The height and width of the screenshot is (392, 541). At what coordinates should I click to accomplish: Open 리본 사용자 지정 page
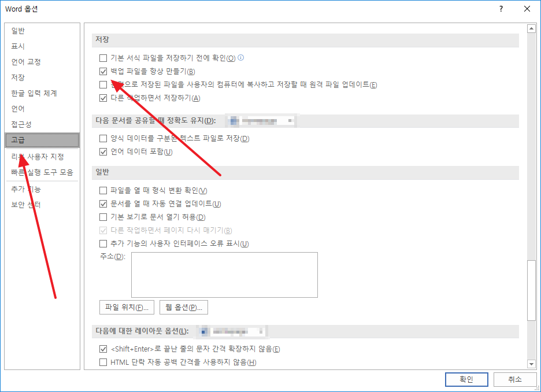point(42,157)
